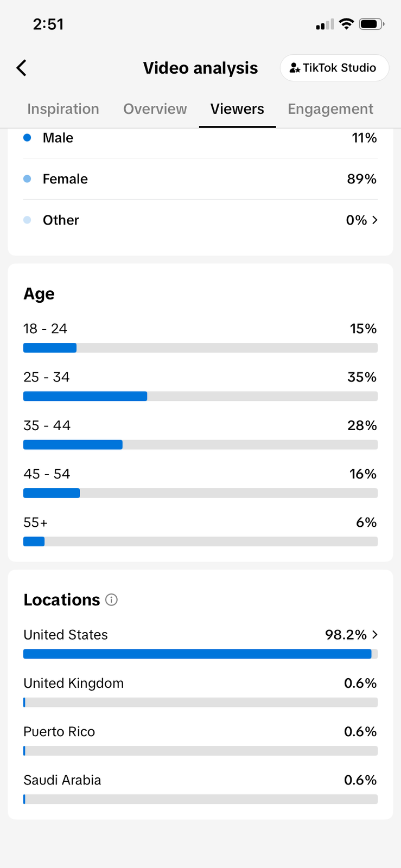
Task: Select the Saudi Arabia location label
Action: pos(62,780)
